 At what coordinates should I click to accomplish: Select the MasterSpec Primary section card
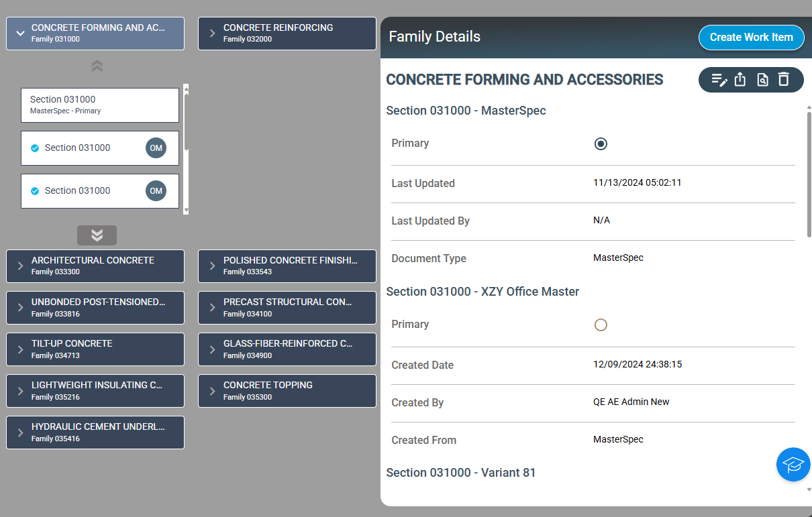point(99,105)
